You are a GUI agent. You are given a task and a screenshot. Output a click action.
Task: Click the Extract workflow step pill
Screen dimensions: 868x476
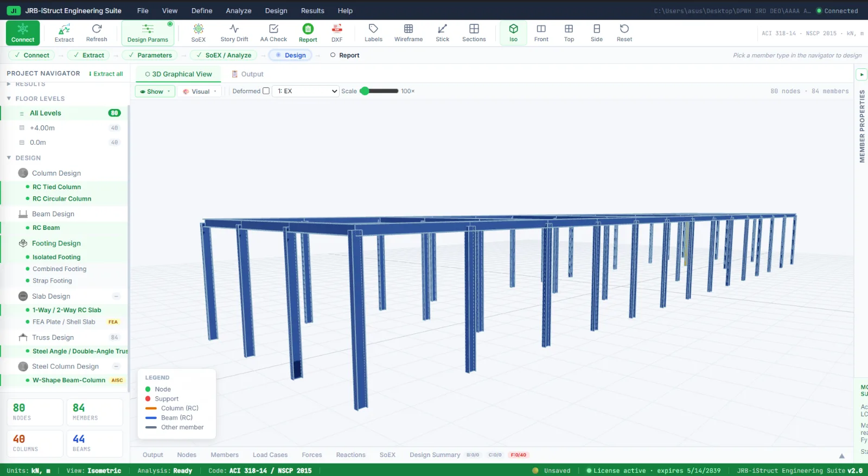point(88,55)
